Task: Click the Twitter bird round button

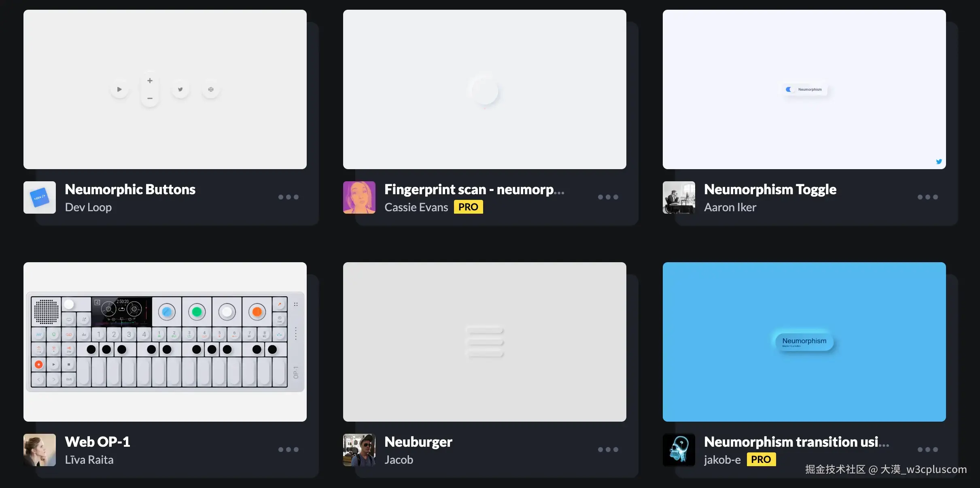Action: [x=180, y=89]
